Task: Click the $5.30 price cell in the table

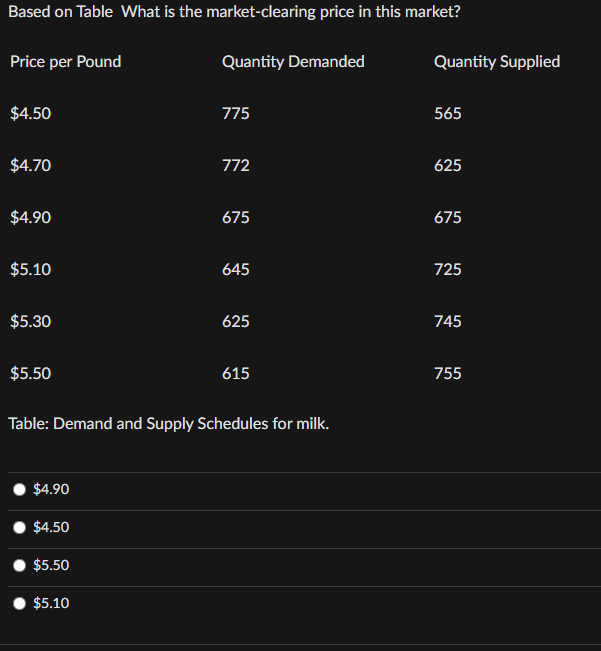Action: click(30, 322)
